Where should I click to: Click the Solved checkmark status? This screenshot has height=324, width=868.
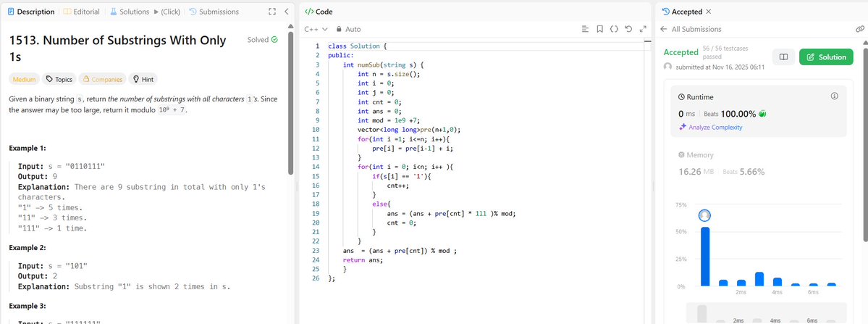pos(262,40)
